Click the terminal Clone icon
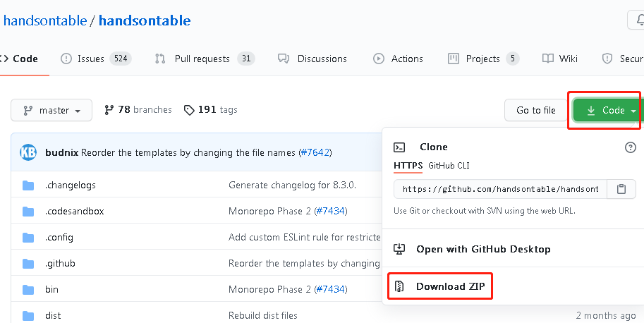Screen dimensions: 644x323 click(x=399, y=147)
